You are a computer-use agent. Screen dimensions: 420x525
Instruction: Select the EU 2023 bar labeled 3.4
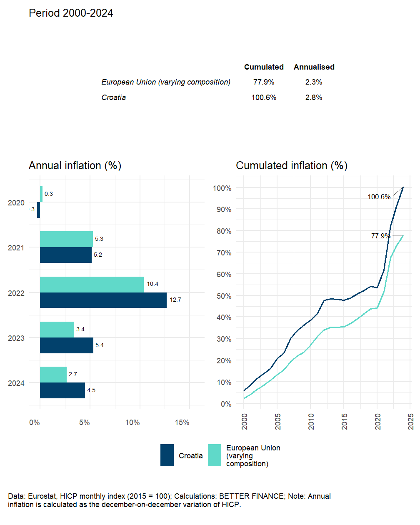click(x=57, y=330)
